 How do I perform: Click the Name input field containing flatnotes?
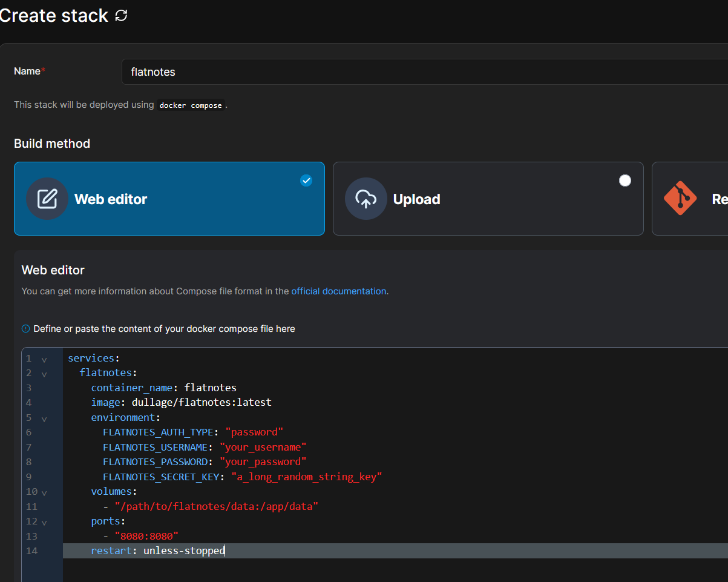coord(424,71)
